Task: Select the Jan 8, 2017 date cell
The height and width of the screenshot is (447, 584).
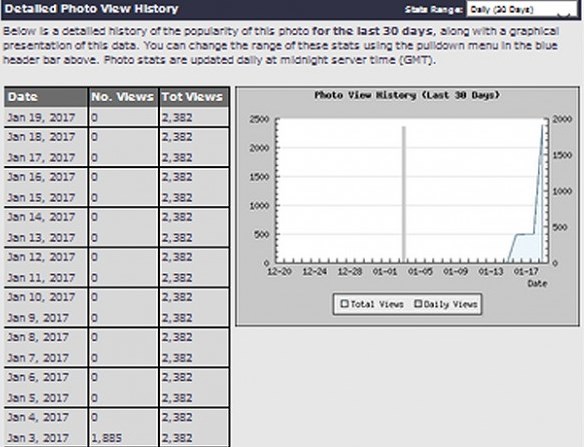Action: pos(46,337)
